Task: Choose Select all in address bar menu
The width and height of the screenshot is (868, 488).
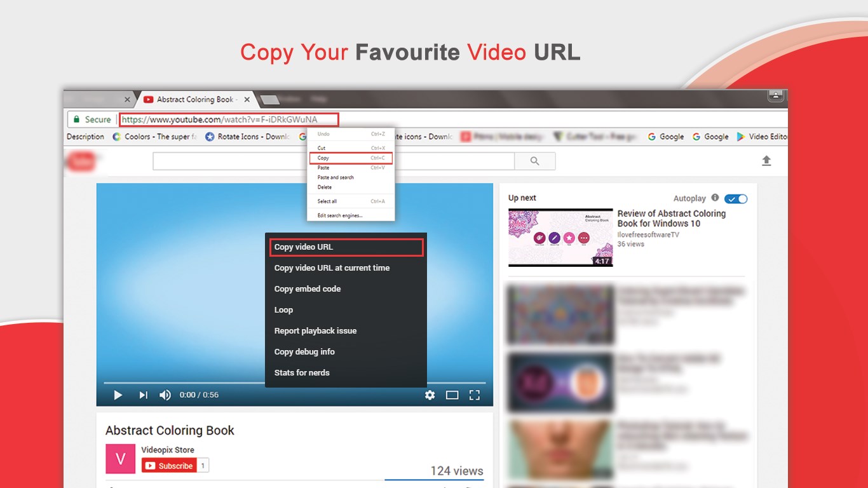Action: (x=351, y=201)
